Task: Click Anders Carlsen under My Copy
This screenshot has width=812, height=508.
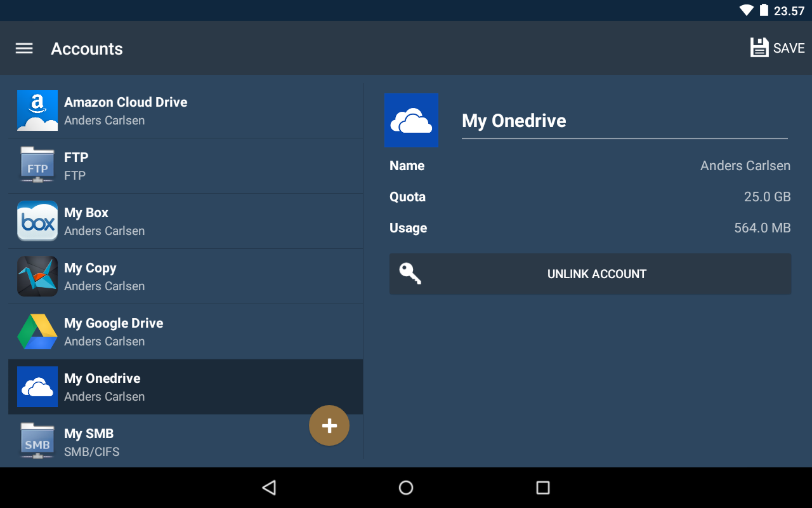Action: click(x=105, y=286)
